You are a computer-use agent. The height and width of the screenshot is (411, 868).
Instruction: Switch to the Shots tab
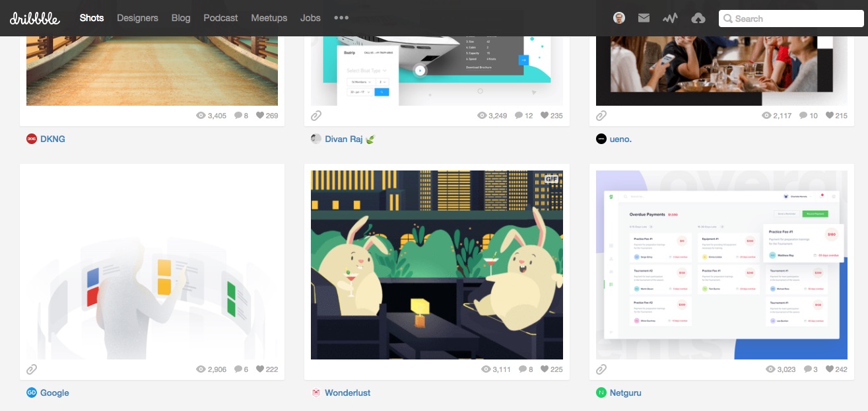[92, 18]
